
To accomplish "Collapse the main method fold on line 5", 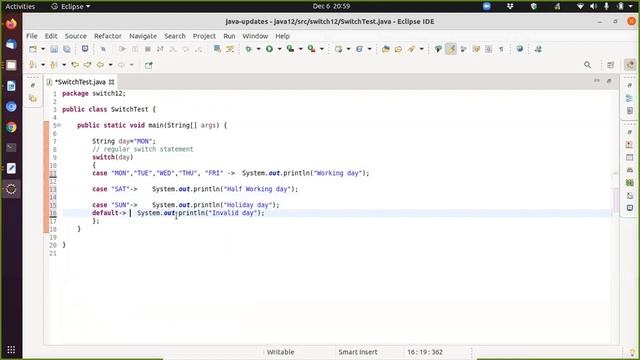I will coord(59,125).
